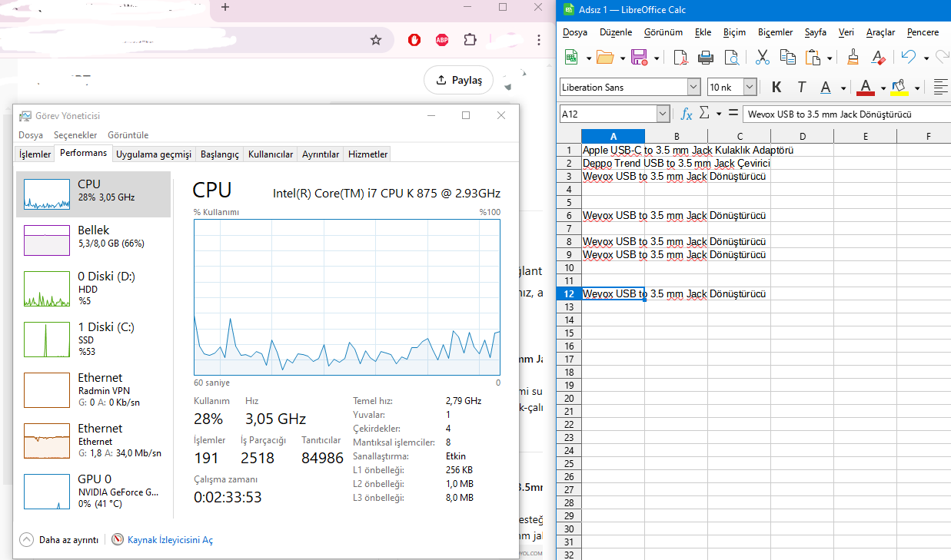Viewport: 951px width, 560px height.
Task: Click the equals Formula icon
Action: (x=733, y=114)
